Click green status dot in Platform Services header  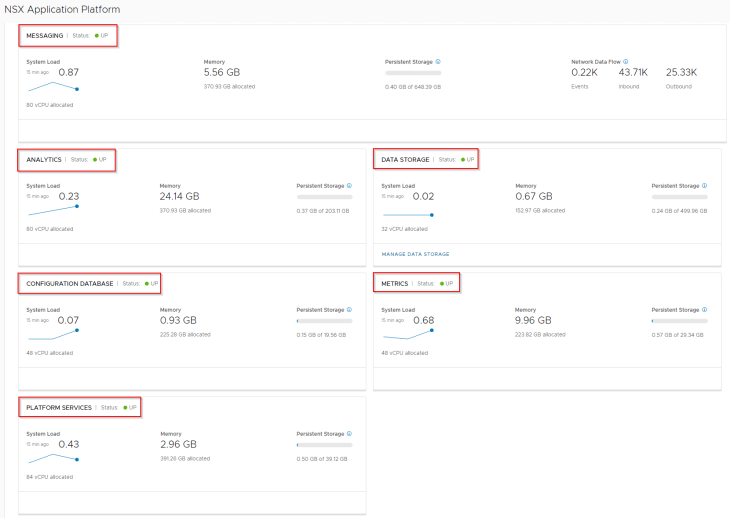coord(125,408)
